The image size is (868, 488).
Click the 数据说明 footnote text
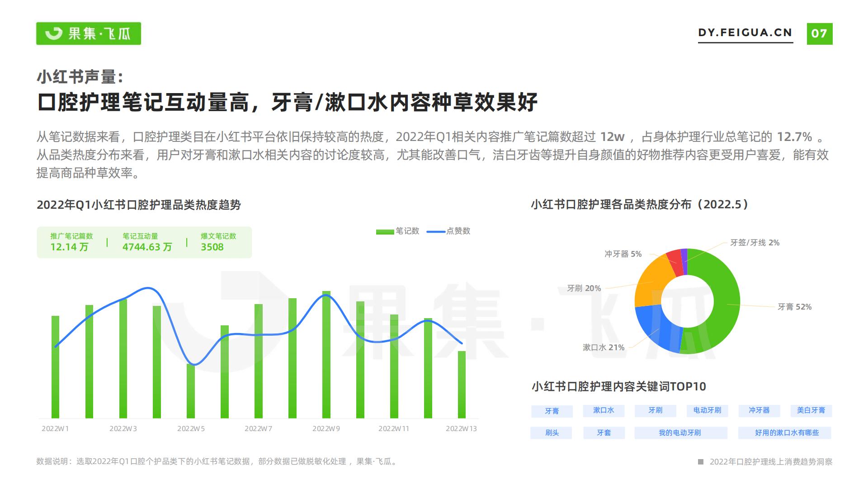(x=217, y=461)
